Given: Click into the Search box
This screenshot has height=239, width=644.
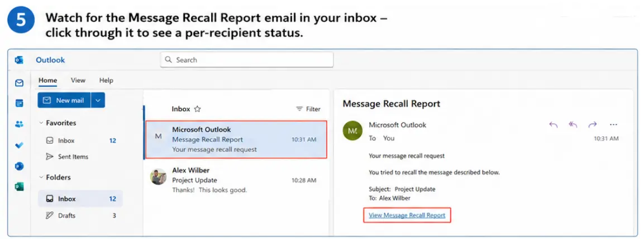Looking at the screenshot, I should (x=247, y=60).
